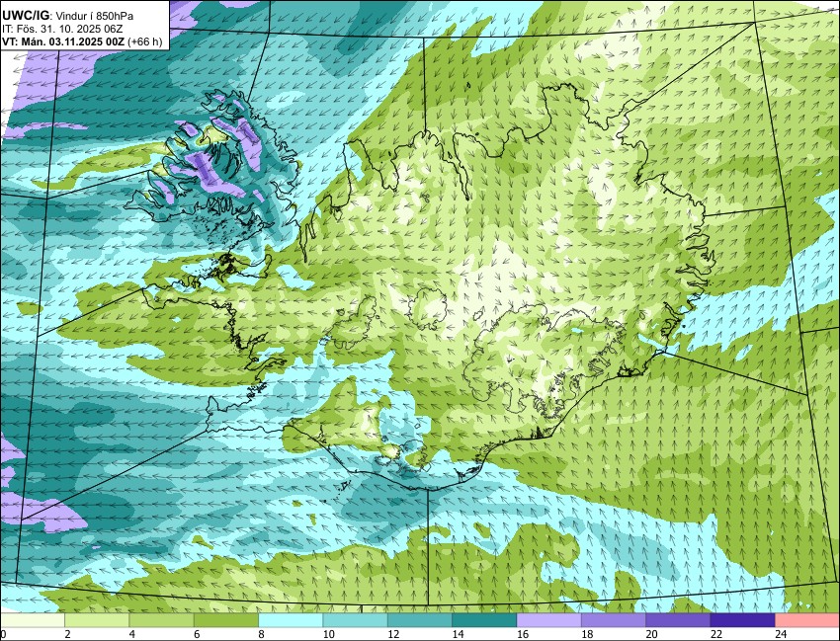Click the light lavender 16–18 legend swatch
Viewport: 840px width, 641px height.
(549, 620)
